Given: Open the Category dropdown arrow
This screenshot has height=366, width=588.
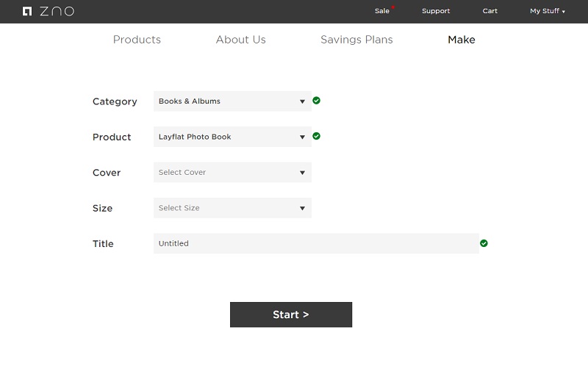Looking at the screenshot, I should coord(302,101).
